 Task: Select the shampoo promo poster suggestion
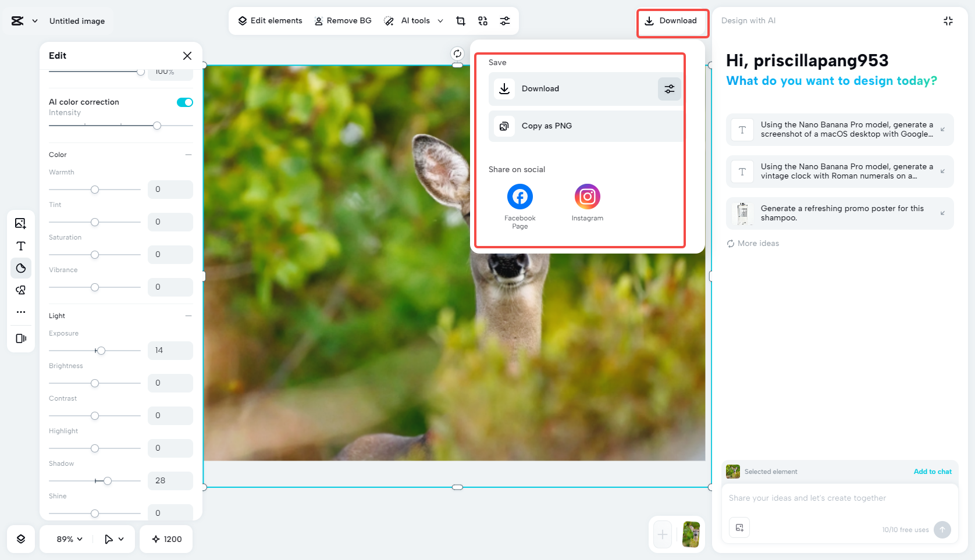coord(839,213)
